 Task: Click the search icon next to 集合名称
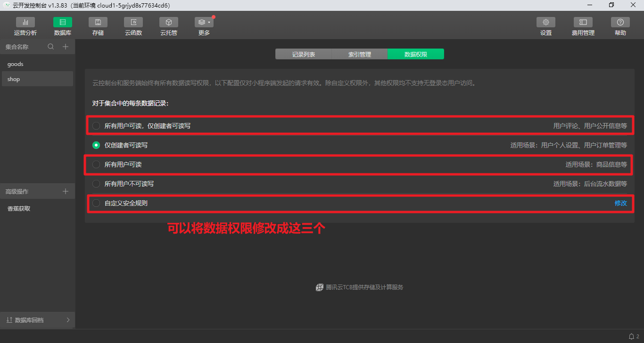(x=50, y=47)
